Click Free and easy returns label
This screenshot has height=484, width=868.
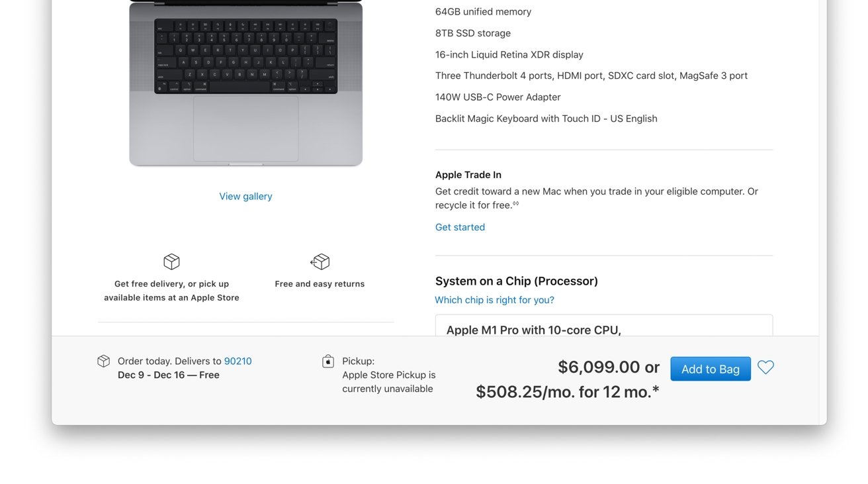click(x=320, y=283)
